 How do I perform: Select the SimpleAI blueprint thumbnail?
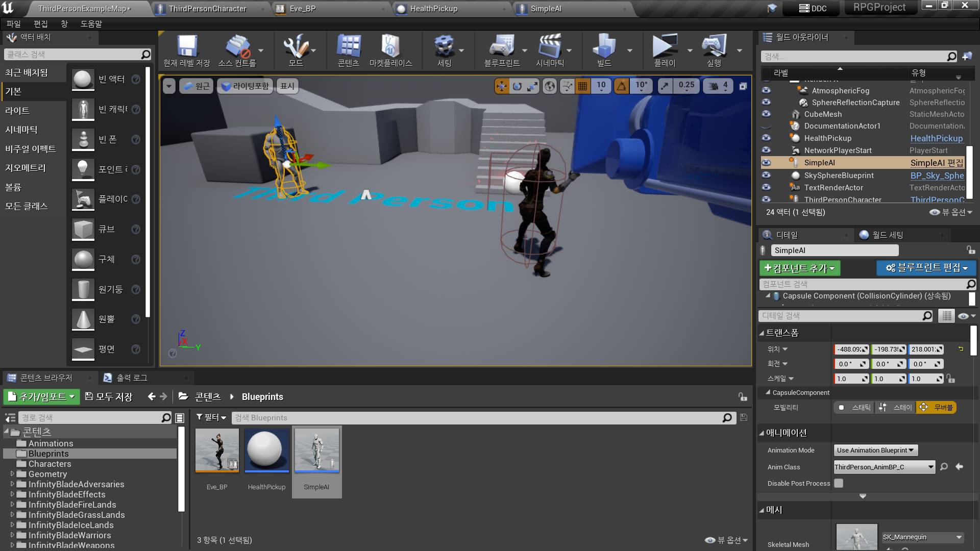tap(316, 450)
